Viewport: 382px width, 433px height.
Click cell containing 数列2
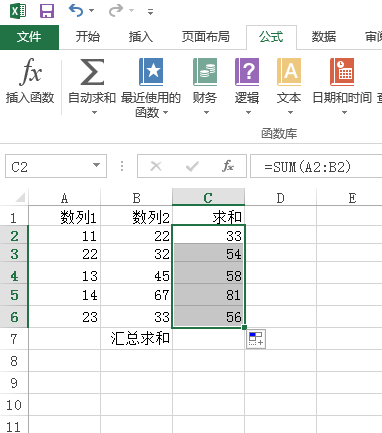pyautogui.click(x=137, y=217)
